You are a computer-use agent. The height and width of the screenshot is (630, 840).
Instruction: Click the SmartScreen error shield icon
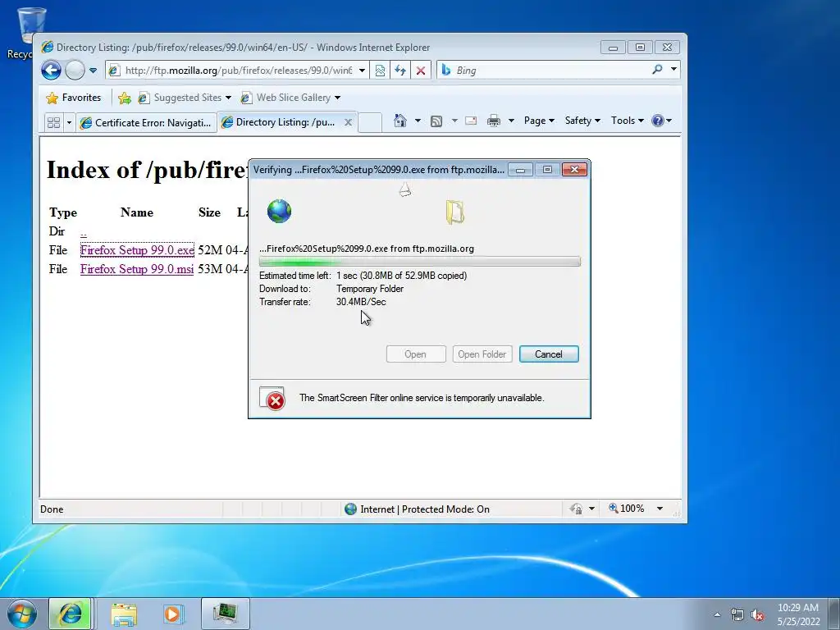point(272,398)
